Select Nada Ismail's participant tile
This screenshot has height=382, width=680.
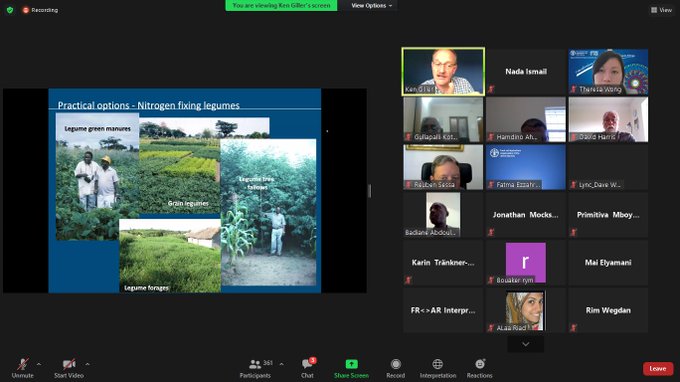526,72
